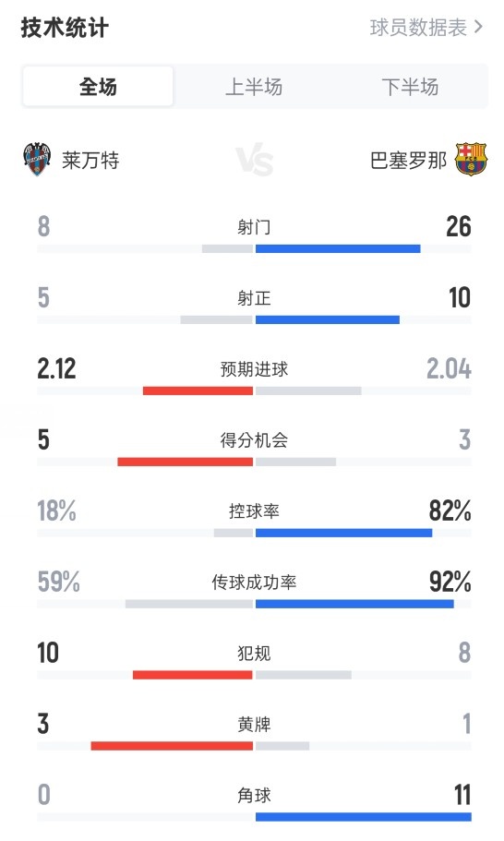Click the blue 射门 shots bar

[338, 249]
